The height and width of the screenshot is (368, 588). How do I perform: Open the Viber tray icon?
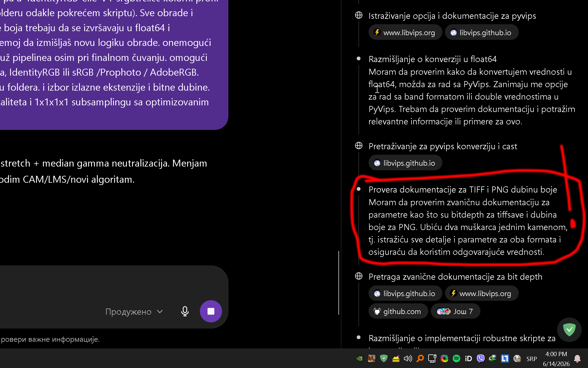[x=481, y=358]
